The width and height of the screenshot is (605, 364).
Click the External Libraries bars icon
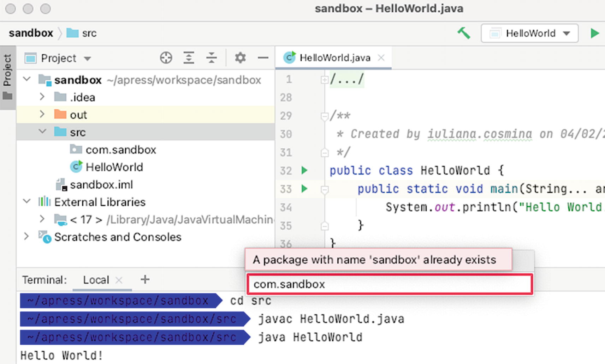pos(44,201)
